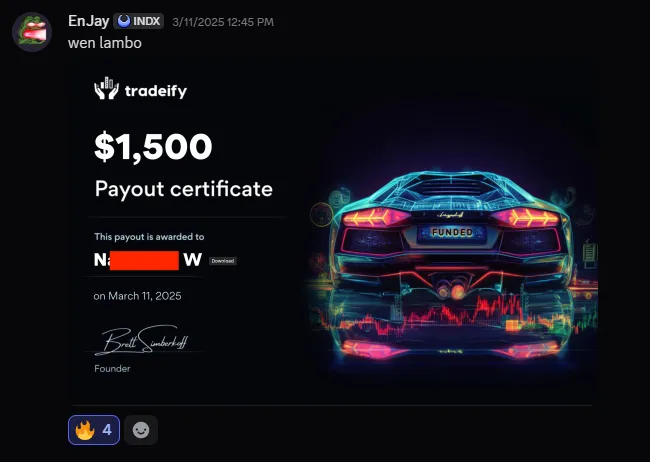Image resolution: width=650 pixels, height=462 pixels.
Task: Click the red candlestick chart under car
Action: (454, 315)
